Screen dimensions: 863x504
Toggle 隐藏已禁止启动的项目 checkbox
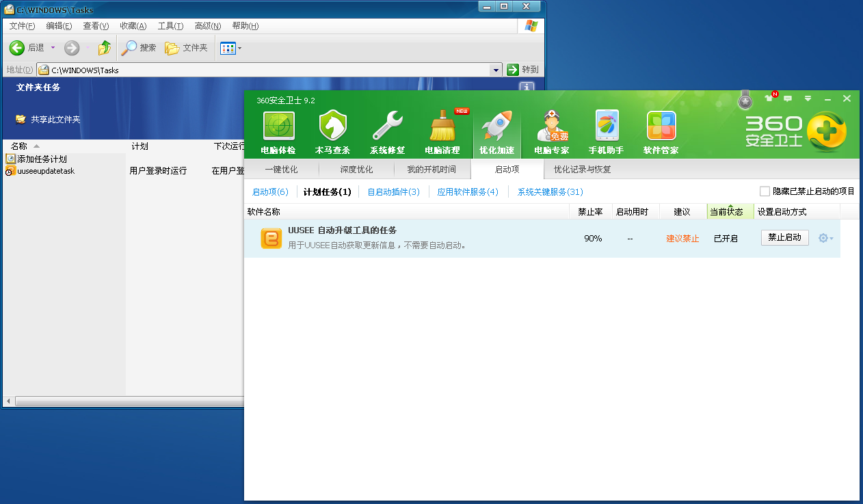pos(765,191)
